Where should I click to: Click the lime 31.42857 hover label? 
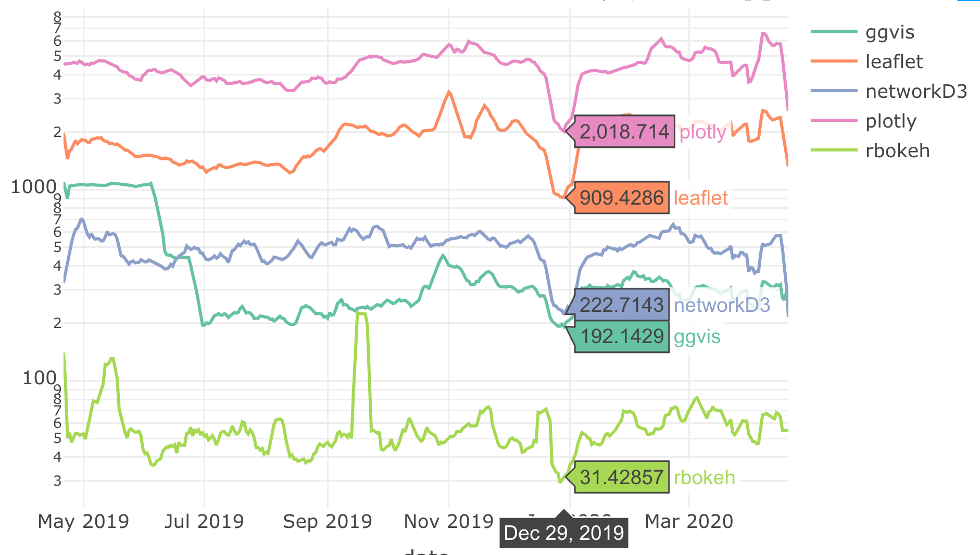tap(621, 477)
